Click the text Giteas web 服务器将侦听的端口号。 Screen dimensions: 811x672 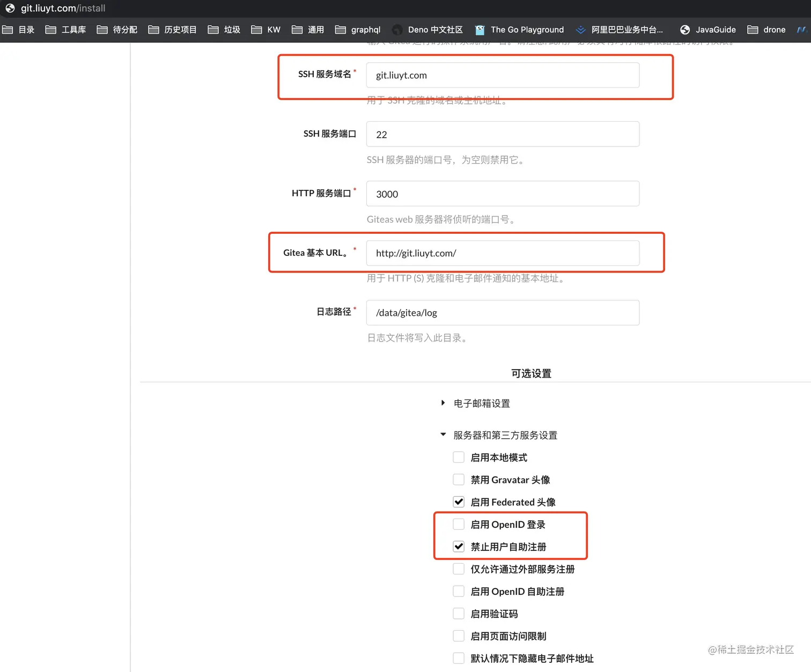442,219
